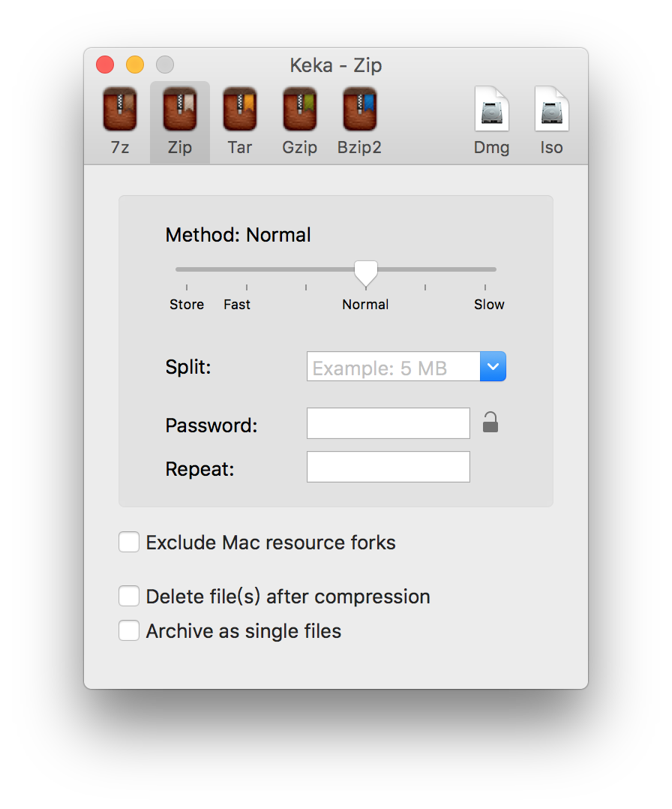Enable Exclude Mac resource forks
This screenshot has height=809, width=672.
129,542
